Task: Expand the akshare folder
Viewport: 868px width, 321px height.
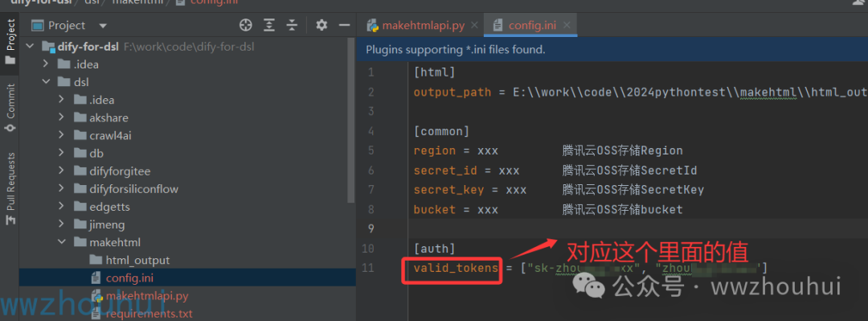Action: point(62,117)
